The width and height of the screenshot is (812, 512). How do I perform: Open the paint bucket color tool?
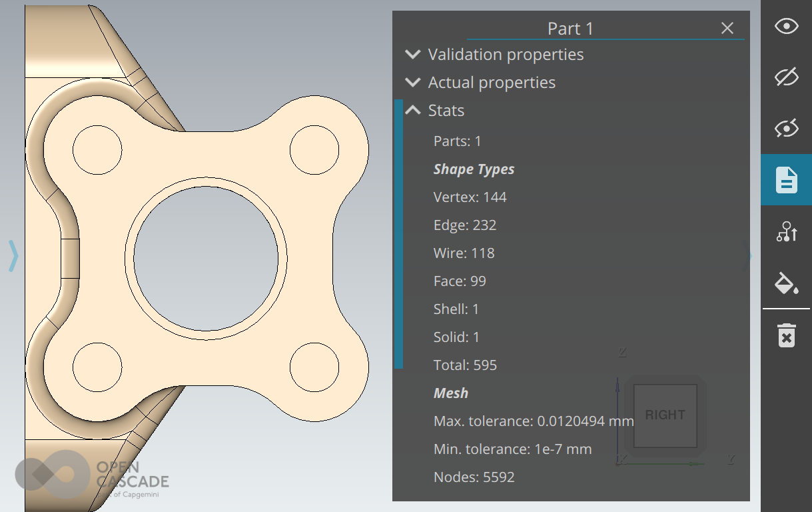(786, 283)
